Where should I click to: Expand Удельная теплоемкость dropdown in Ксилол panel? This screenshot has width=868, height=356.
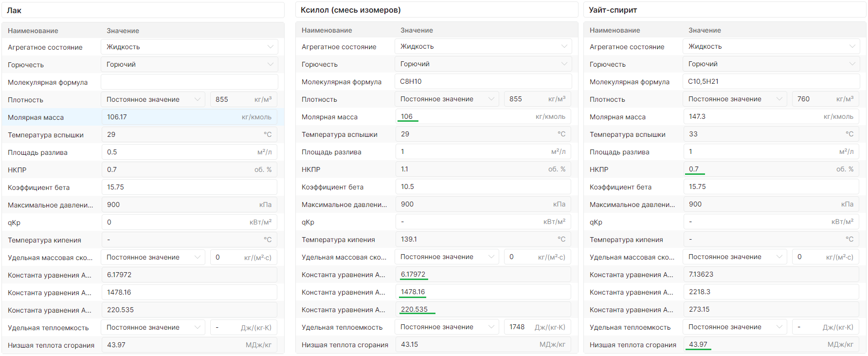click(447, 327)
